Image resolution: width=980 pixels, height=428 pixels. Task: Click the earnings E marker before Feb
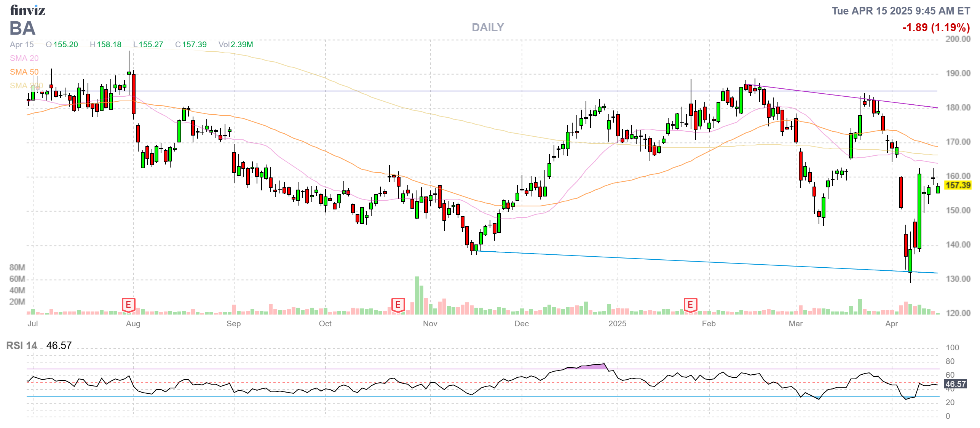[690, 305]
